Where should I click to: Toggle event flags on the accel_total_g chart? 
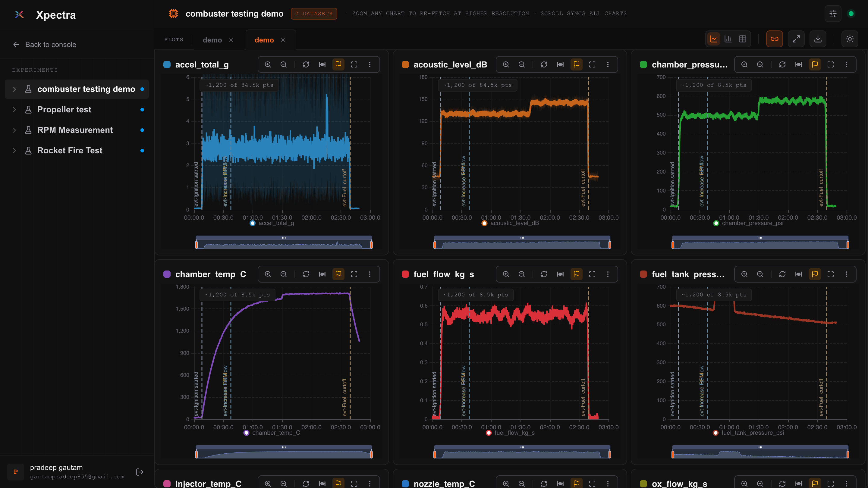(x=338, y=64)
